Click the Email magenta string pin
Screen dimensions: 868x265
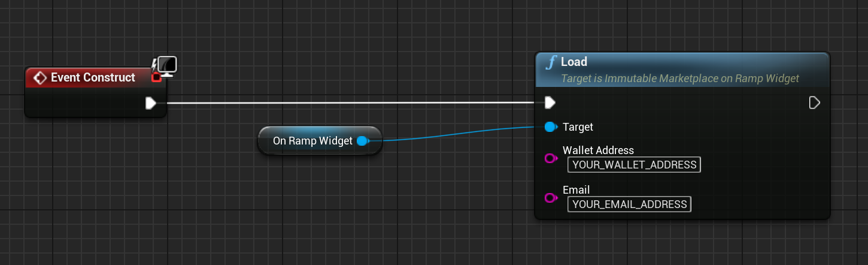pos(550,198)
